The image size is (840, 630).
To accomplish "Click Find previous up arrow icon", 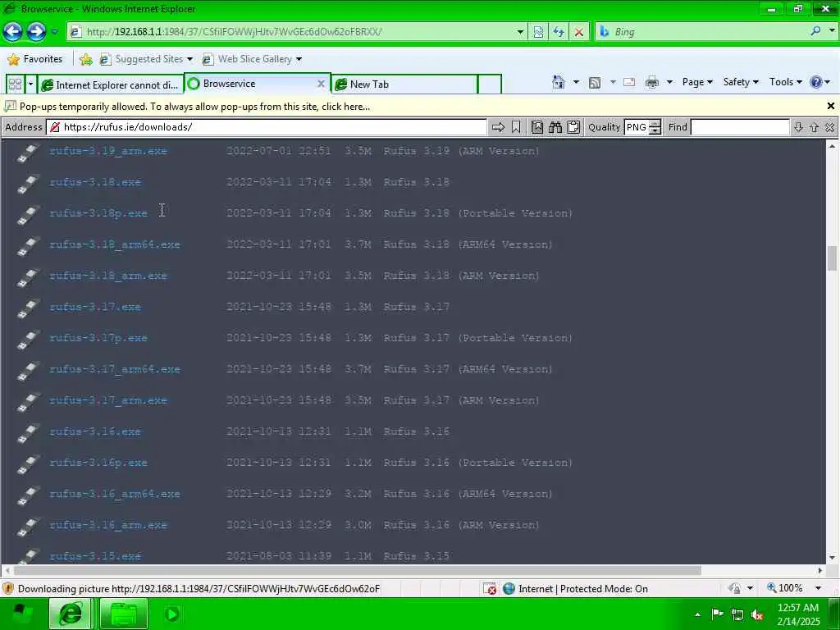I will pos(815,127).
